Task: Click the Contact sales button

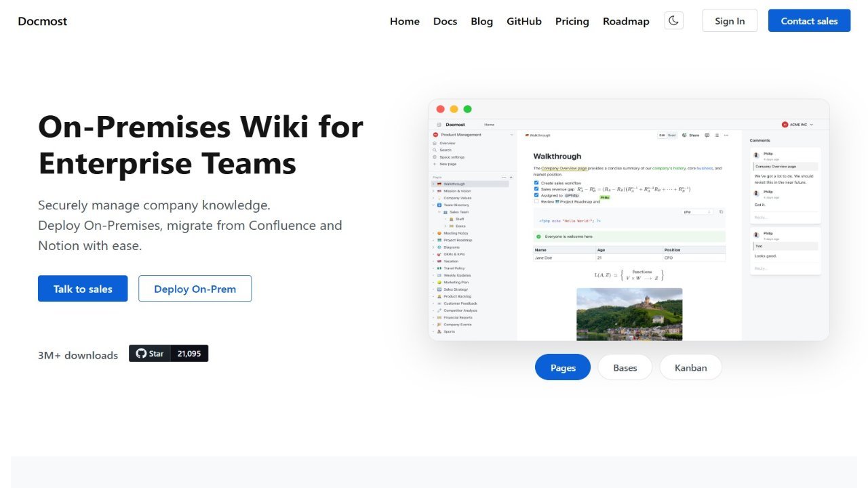Action: (809, 20)
